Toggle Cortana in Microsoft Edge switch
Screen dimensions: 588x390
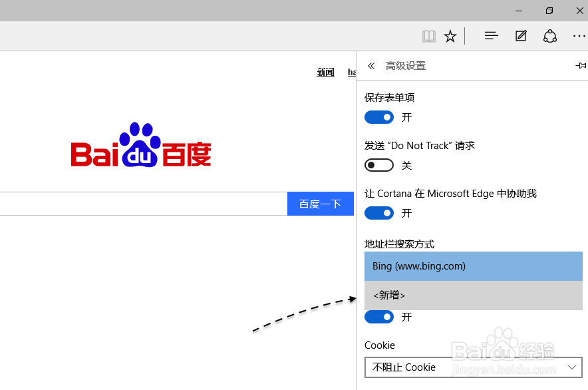[379, 213]
